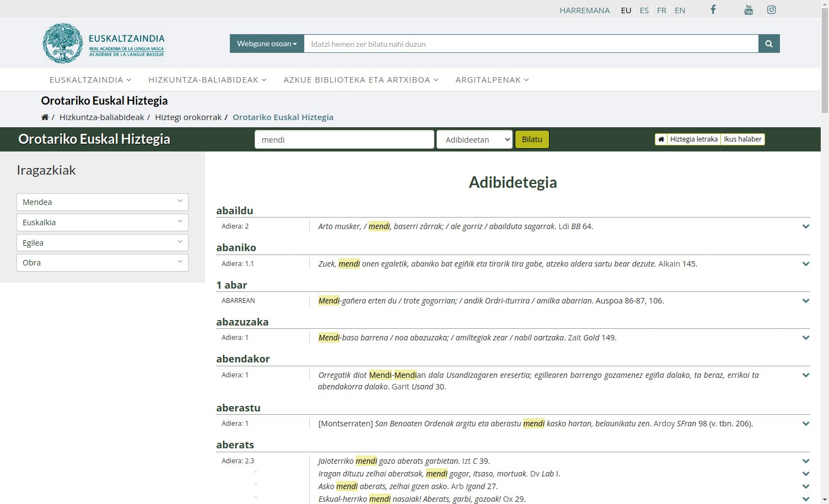Click 'Orotariko Euskal Hiztegia' breadcrumb link
829x504 pixels.
[283, 117]
